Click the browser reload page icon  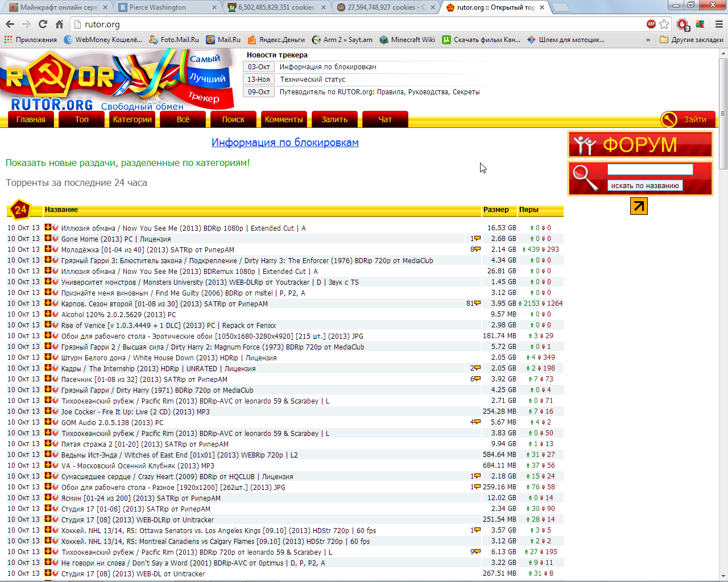tap(43, 24)
